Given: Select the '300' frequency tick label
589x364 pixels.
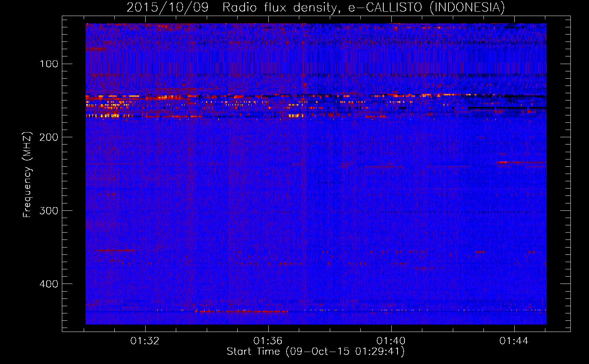Looking at the screenshot, I should [49, 211].
